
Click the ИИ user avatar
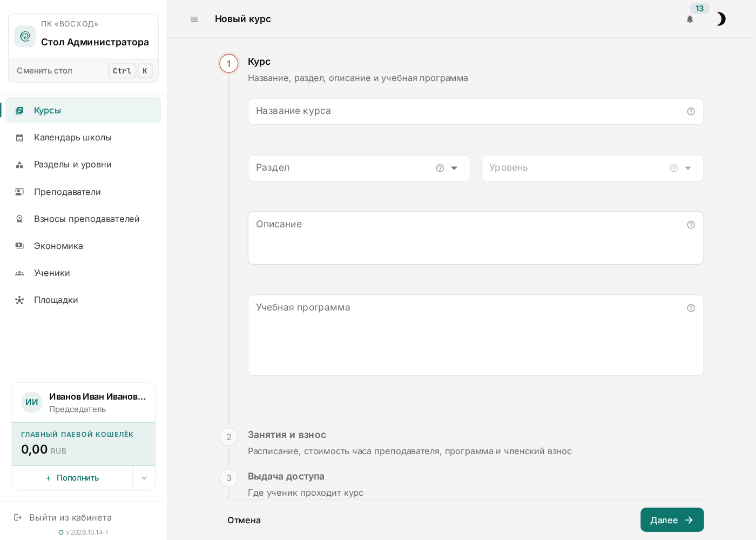(x=32, y=402)
